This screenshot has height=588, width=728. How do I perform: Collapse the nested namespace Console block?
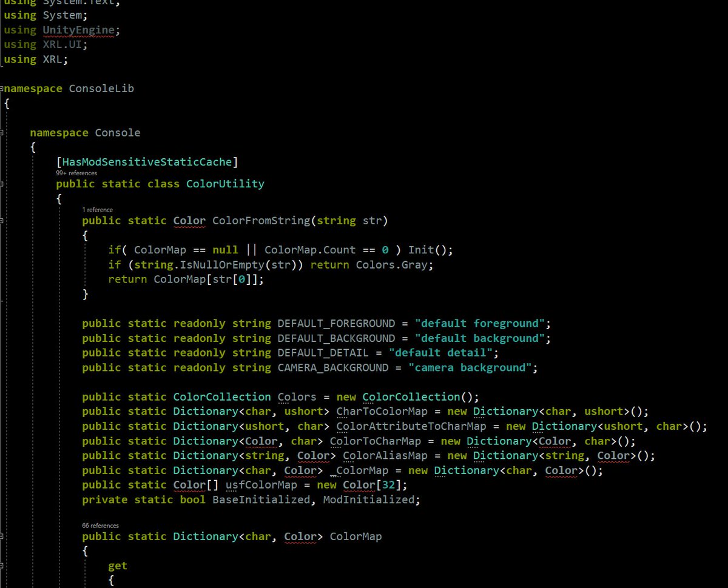click(2, 133)
